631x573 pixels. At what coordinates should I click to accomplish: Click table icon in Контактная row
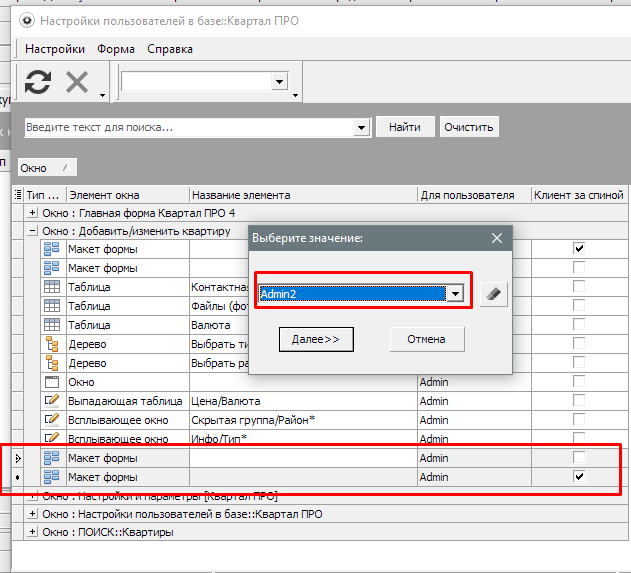53,287
